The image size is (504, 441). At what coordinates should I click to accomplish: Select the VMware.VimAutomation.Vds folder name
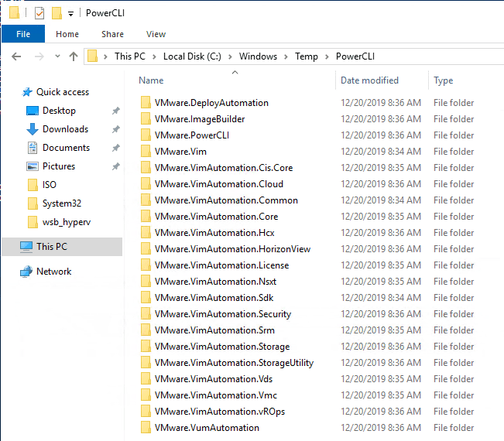[214, 379]
